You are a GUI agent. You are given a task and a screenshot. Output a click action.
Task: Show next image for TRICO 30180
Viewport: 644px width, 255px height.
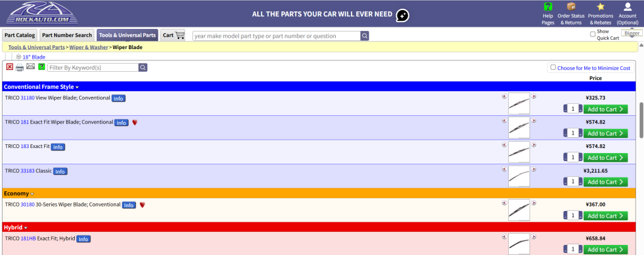[x=534, y=203]
